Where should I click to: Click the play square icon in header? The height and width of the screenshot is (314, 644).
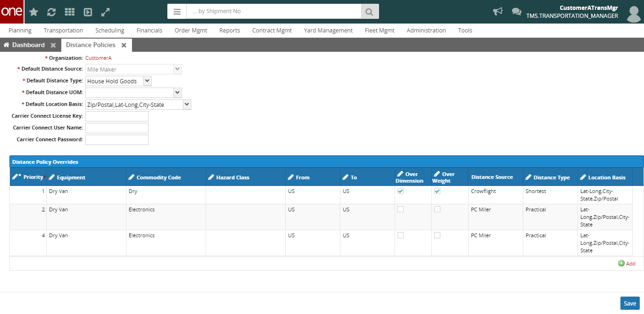[88, 12]
